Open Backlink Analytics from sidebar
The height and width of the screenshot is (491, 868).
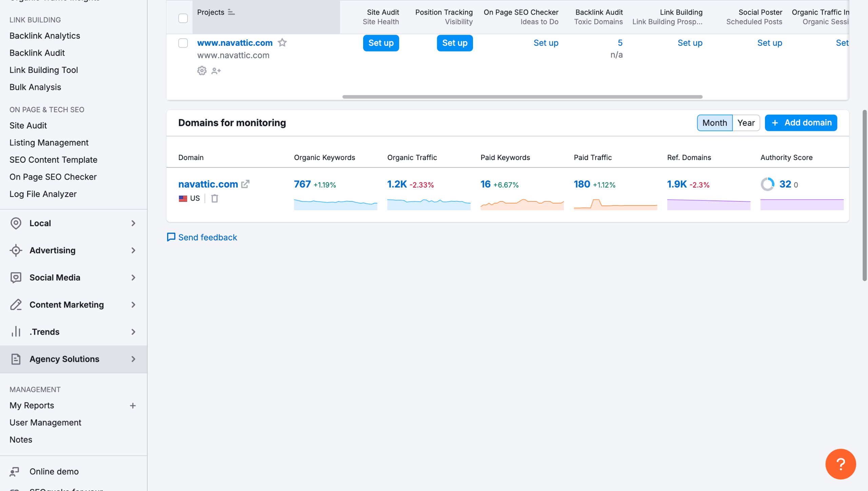(x=45, y=36)
